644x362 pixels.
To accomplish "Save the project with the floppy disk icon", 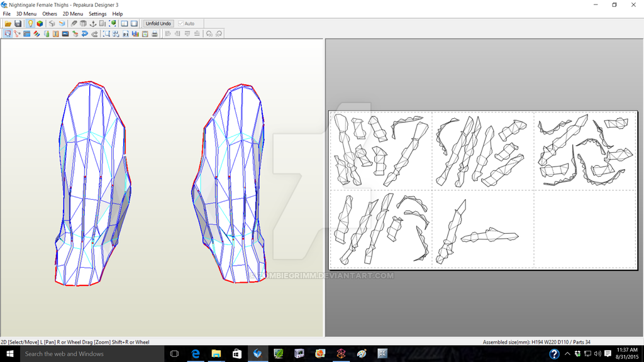I will pos(18,24).
